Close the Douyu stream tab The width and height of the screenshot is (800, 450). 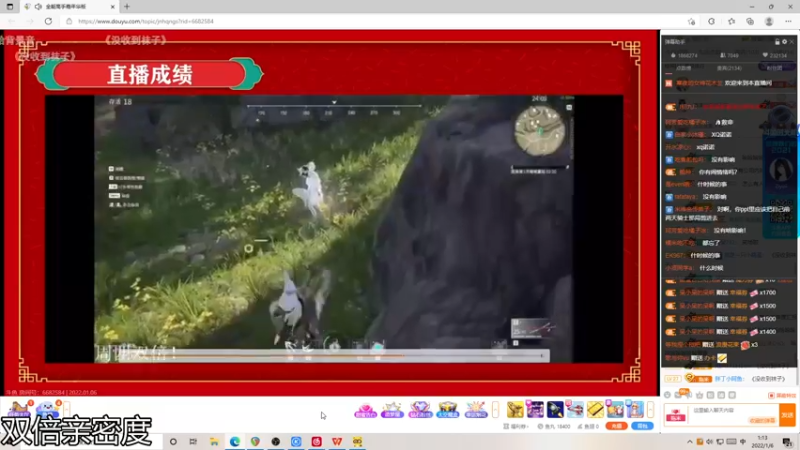click(113, 7)
